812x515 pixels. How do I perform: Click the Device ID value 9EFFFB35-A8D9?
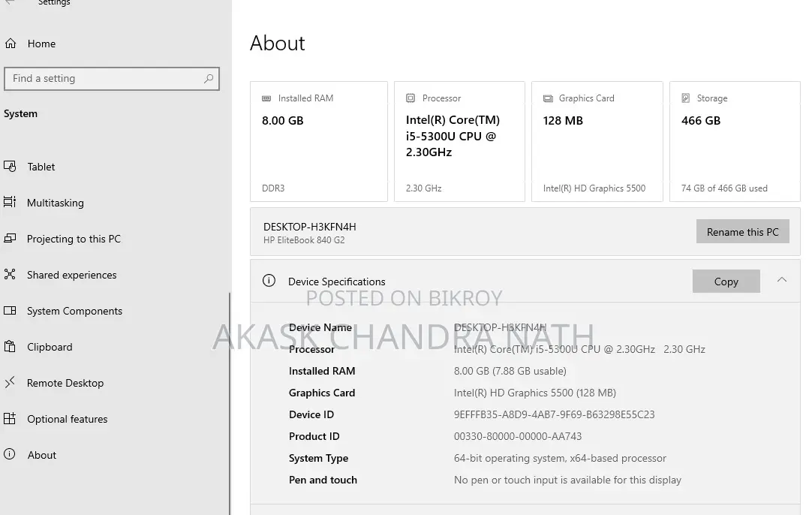[554, 414]
